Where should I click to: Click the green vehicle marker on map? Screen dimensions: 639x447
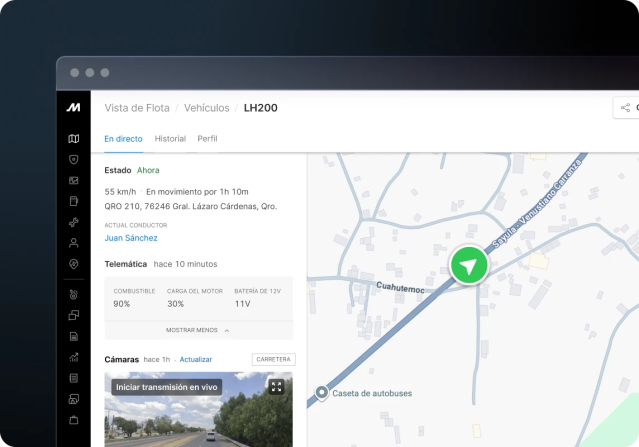coord(468,266)
